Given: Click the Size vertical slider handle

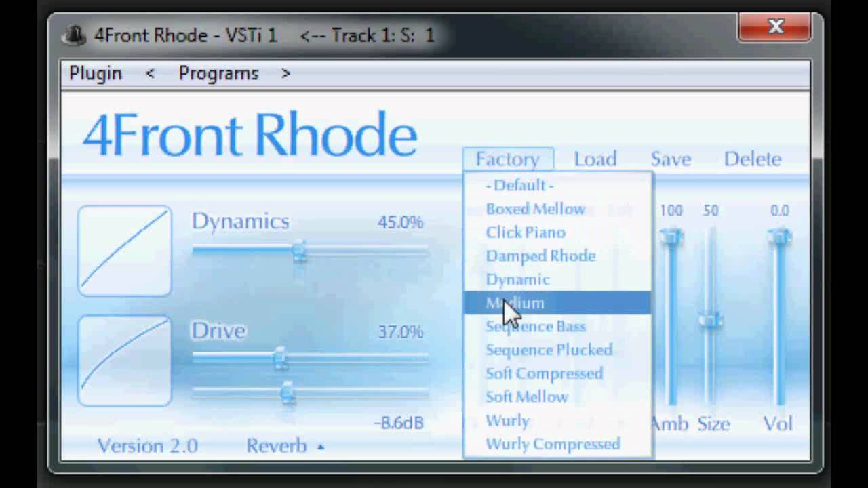Looking at the screenshot, I should (x=711, y=319).
